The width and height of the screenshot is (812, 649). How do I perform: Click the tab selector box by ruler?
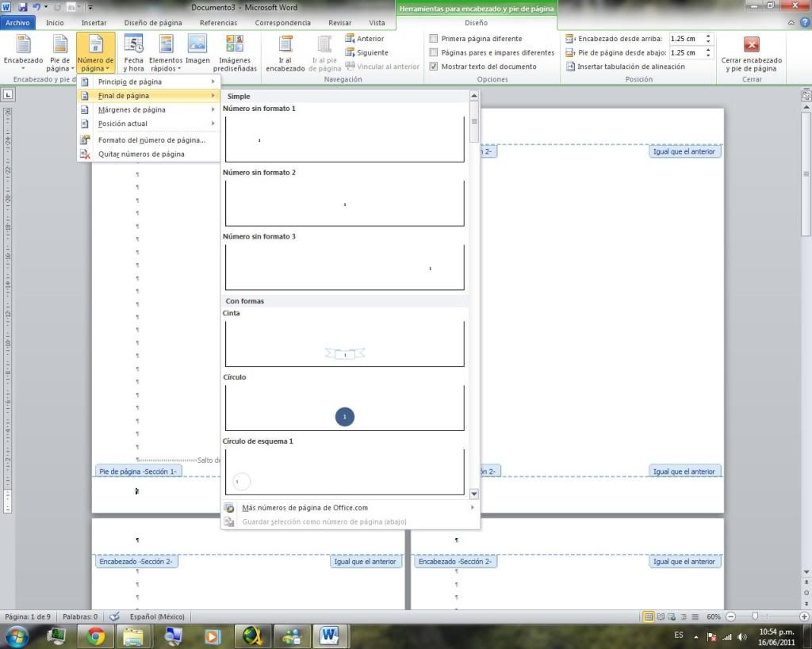click(x=8, y=94)
